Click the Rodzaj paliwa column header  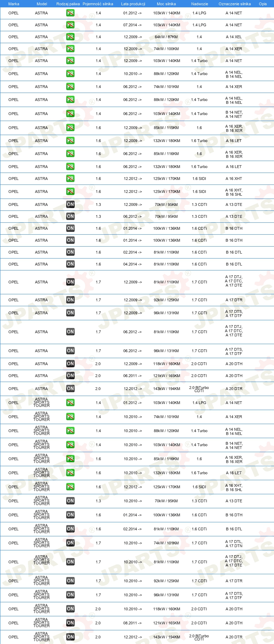(68, 4)
